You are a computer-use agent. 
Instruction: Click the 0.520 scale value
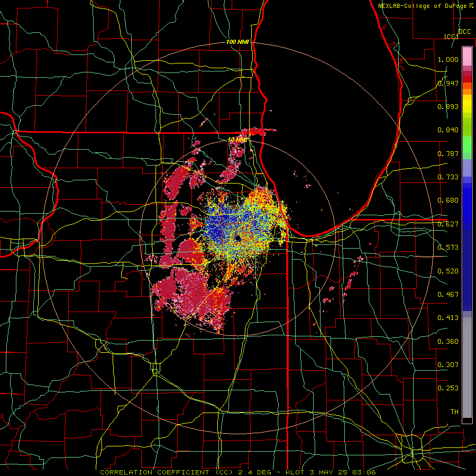[448, 271]
